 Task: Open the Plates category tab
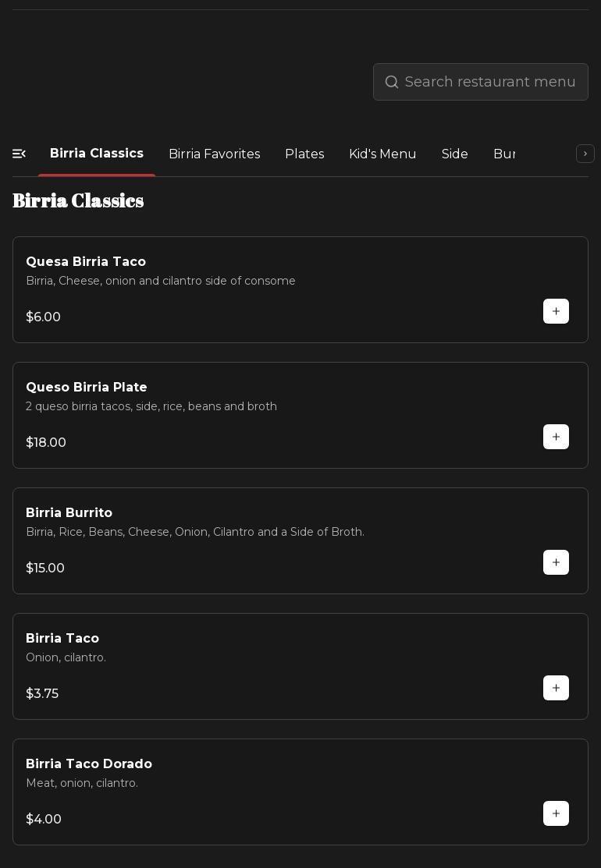(304, 154)
